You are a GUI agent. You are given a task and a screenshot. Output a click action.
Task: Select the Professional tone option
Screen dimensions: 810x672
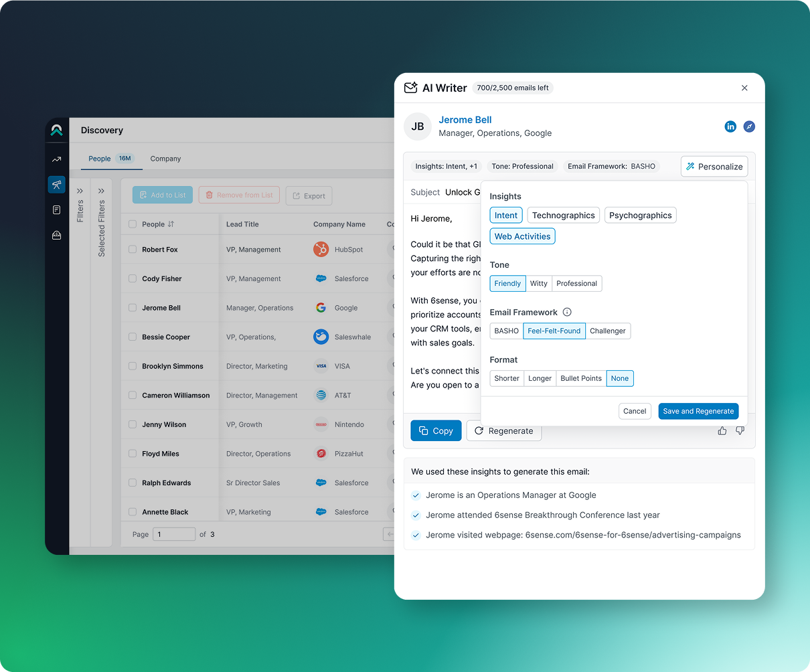(577, 284)
